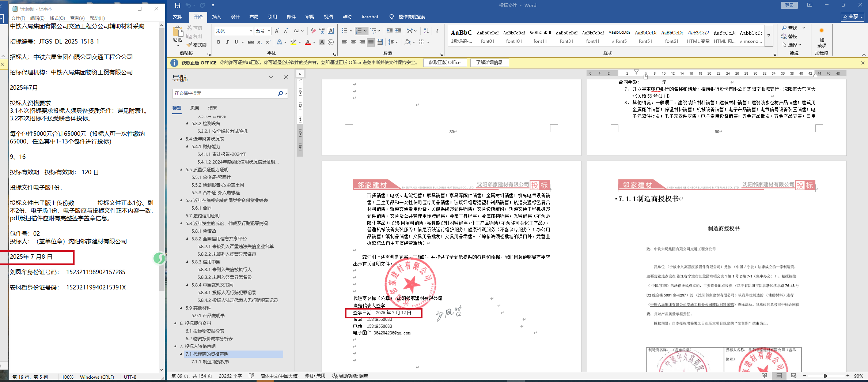Screen dimensions: 868x382
Task: Switch to Web Layout view in the status bar
Action: 793,376
